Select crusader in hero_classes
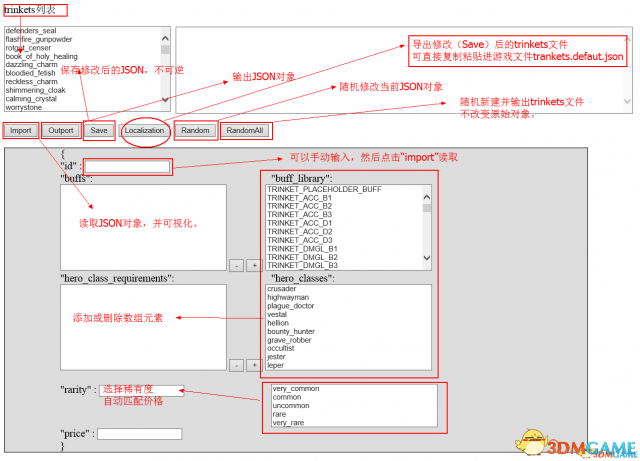640x461 pixels. point(282,289)
